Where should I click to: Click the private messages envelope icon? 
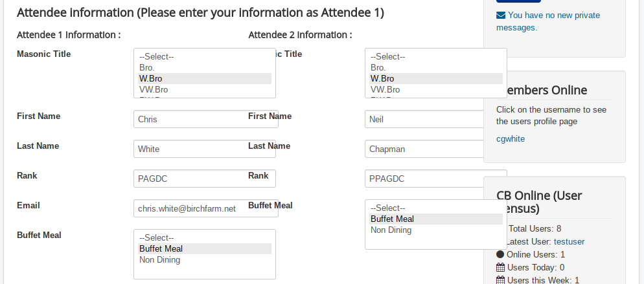tap(501, 15)
